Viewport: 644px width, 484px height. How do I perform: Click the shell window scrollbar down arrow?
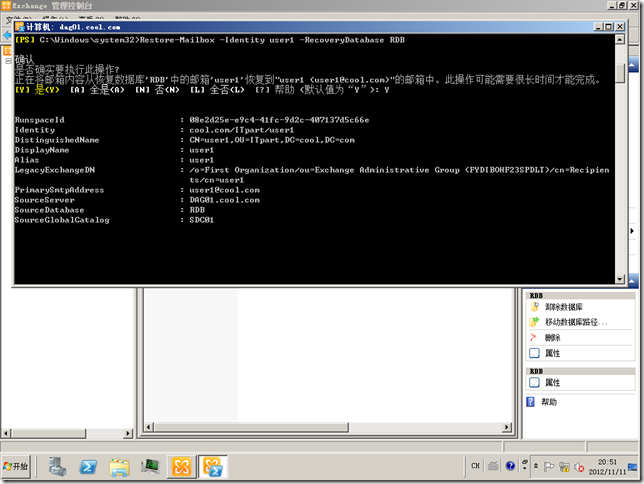[620, 279]
